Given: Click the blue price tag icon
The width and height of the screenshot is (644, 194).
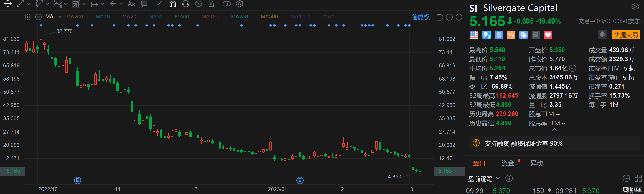Looking at the screenshot, I should (x=523, y=35).
